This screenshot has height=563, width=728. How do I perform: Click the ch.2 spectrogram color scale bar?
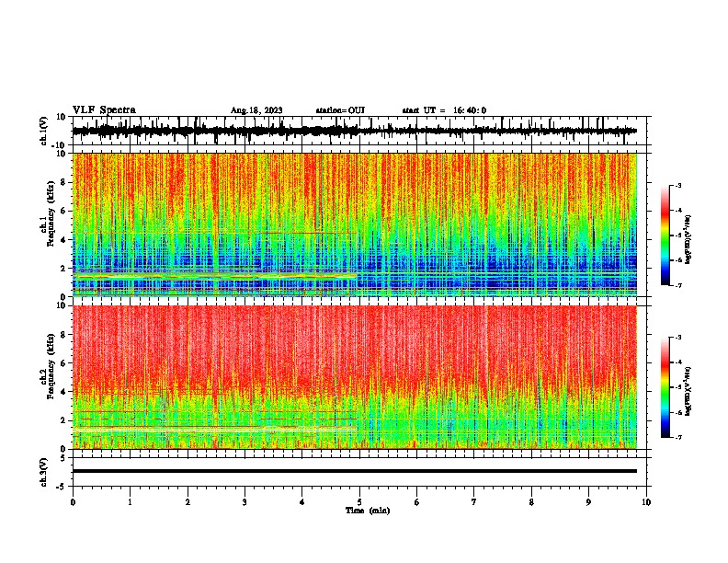pyautogui.click(x=665, y=387)
